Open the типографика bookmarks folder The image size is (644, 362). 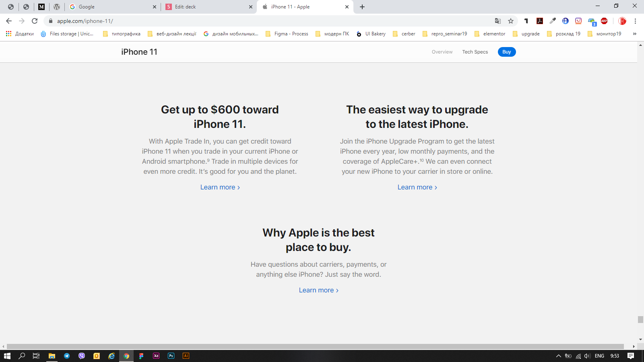(122, 34)
